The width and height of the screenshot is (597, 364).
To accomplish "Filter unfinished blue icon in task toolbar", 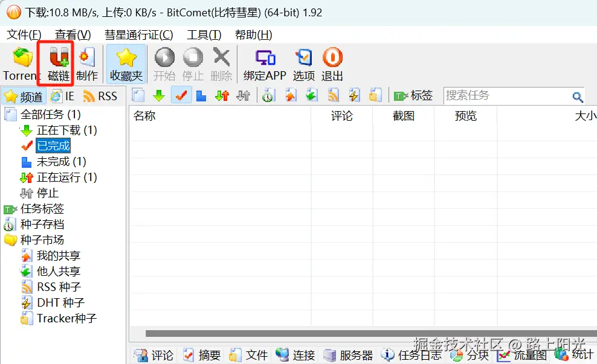I will (x=201, y=95).
